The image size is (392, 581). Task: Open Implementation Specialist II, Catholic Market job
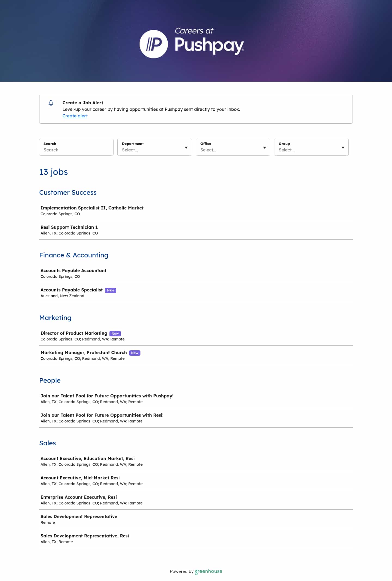pos(92,208)
